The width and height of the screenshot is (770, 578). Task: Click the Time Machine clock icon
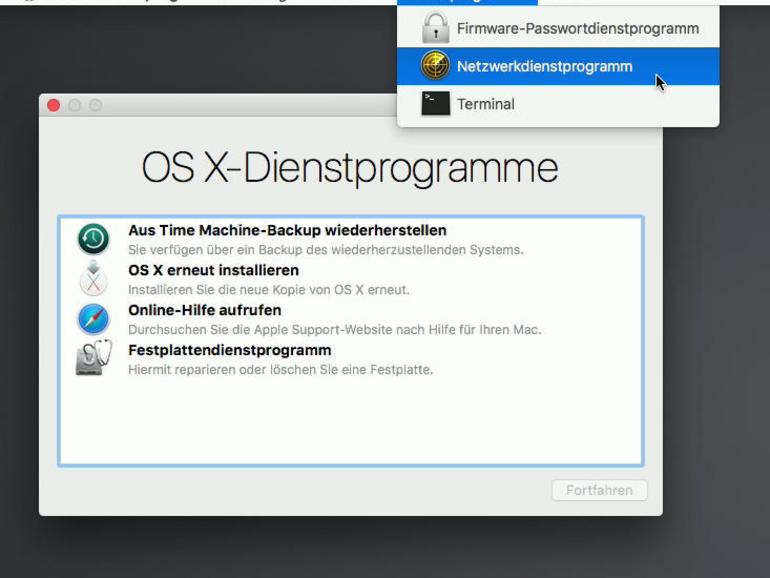(93, 239)
